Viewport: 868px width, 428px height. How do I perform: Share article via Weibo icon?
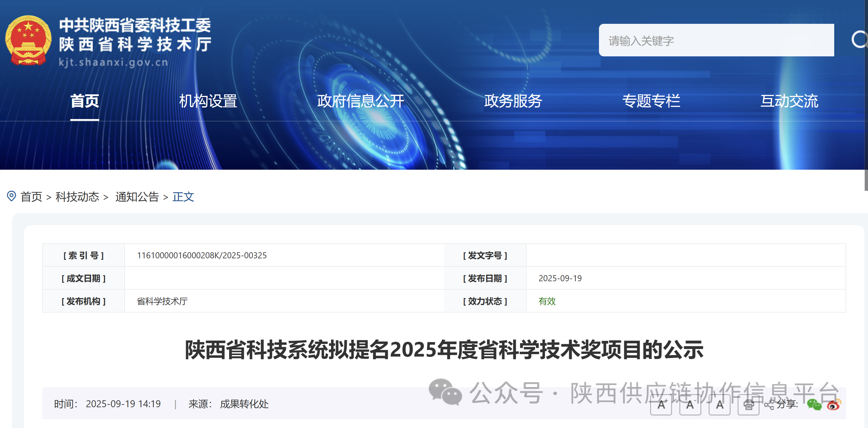(x=834, y=404)
